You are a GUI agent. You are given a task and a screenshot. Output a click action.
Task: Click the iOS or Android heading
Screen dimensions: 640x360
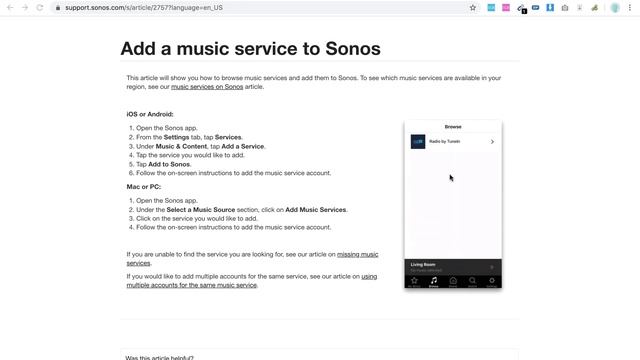pos(150,114)
